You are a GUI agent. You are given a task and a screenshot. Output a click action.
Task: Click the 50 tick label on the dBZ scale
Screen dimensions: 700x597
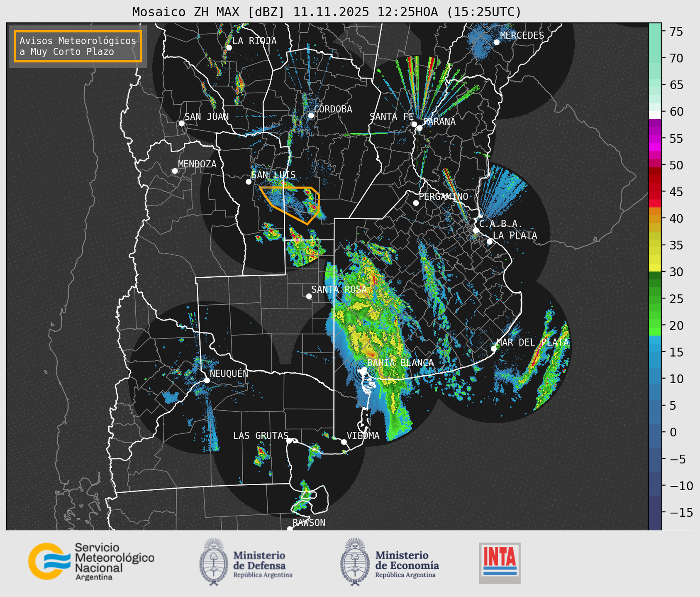pos(676,165)
